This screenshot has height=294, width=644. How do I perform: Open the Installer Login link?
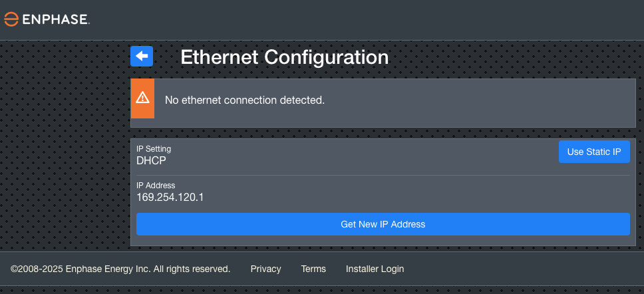(375, 269)
